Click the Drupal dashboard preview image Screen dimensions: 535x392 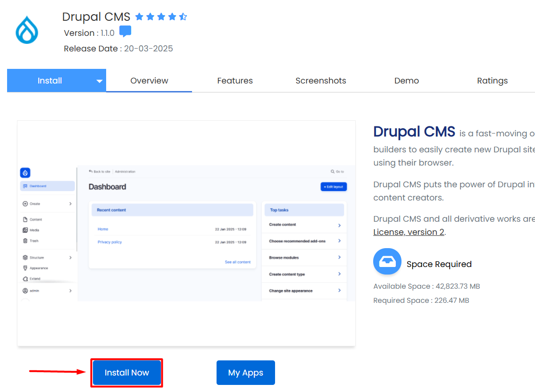point(186,234)
